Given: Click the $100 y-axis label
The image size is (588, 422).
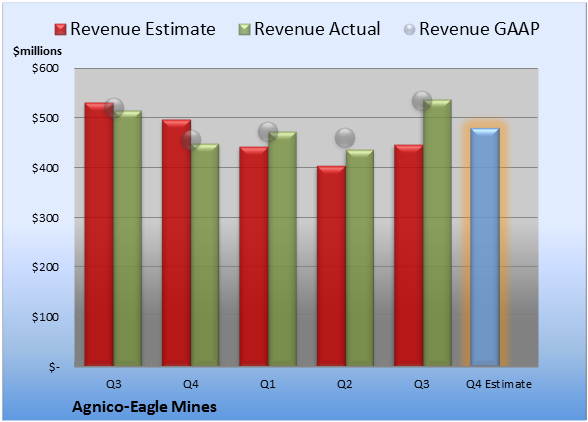Looking at the screenshot, I should 45,317.
